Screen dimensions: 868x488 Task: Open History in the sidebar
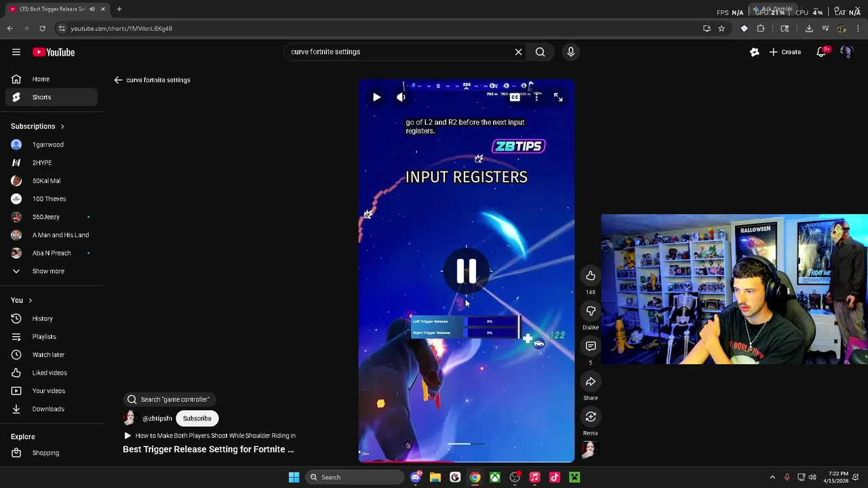[52, 319]
